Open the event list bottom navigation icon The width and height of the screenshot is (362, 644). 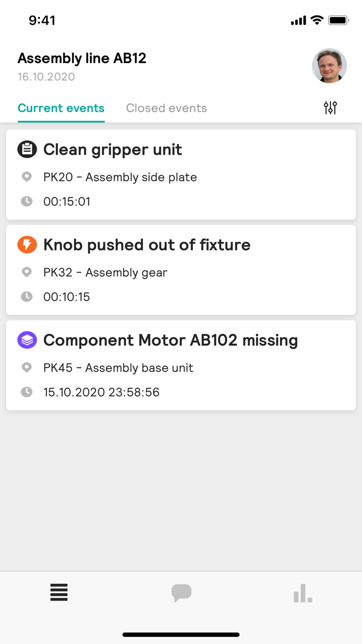(x=59, y=592)
